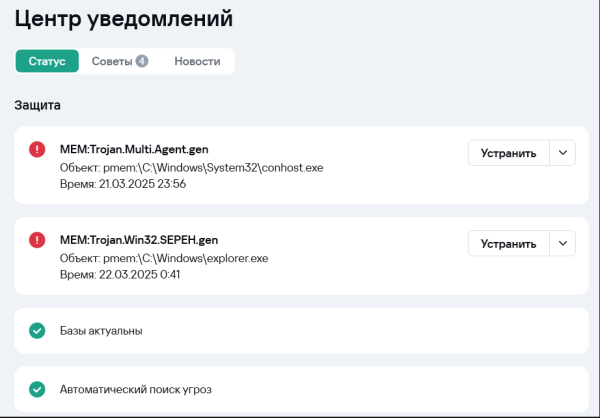Viewport: 600px width, 418px height.
Task: Expand the dropdown arrow for the Trojan.Multi.Agent.gen threat
Action: point(562,153)
